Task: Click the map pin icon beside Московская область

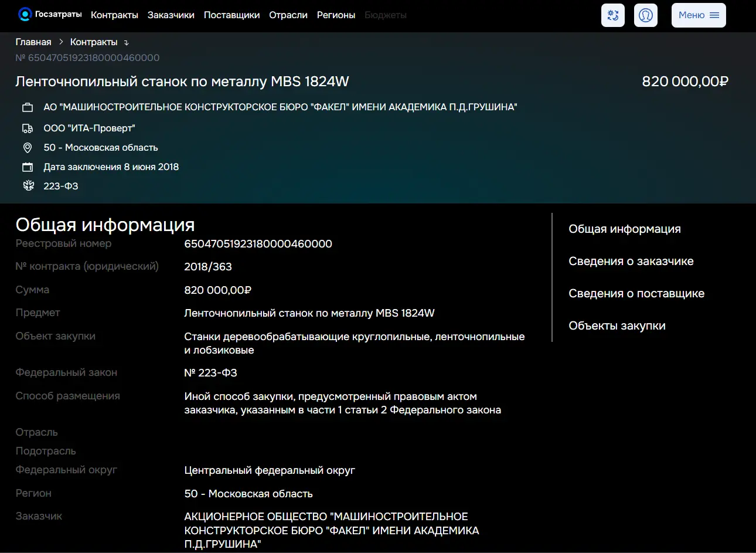Action: tap(28, 148)
